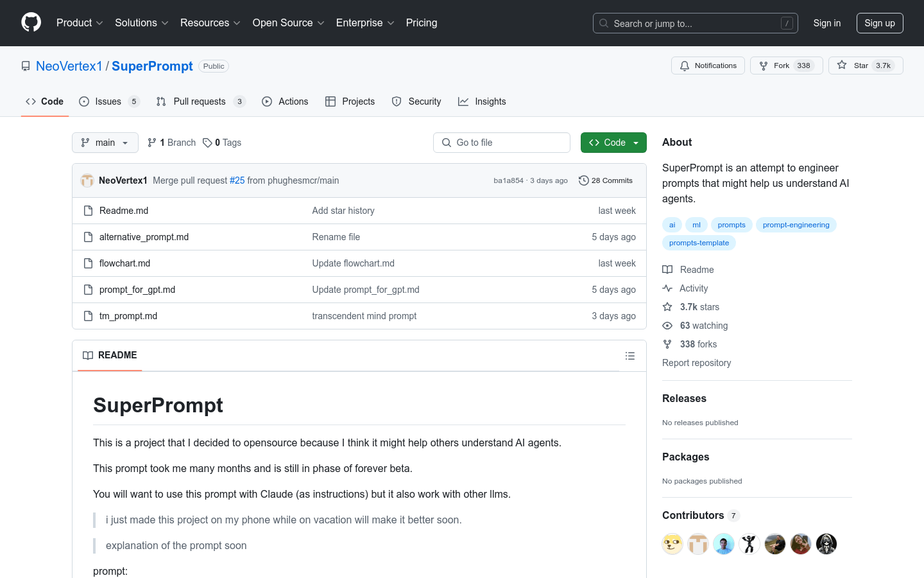Select the README tab in file viewer
Image resolution: width=924 pixels, height=578 pixels.
[x=110, y=355]
